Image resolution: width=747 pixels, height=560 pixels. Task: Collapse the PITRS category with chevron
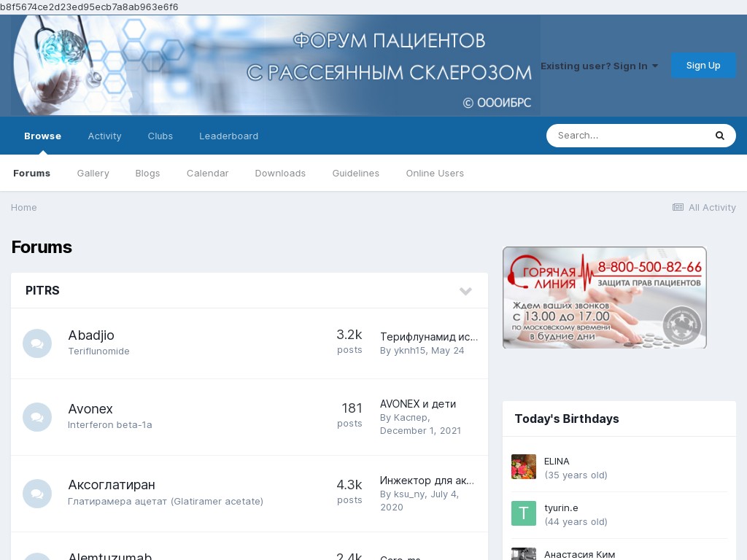(465, 291)
